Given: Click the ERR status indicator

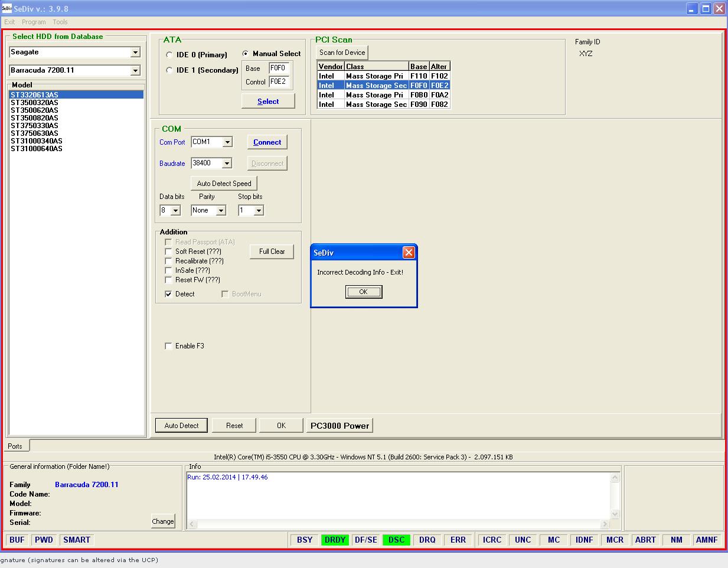Looking at the screenshot, I should pyautogui.click(x=458, y=540).
